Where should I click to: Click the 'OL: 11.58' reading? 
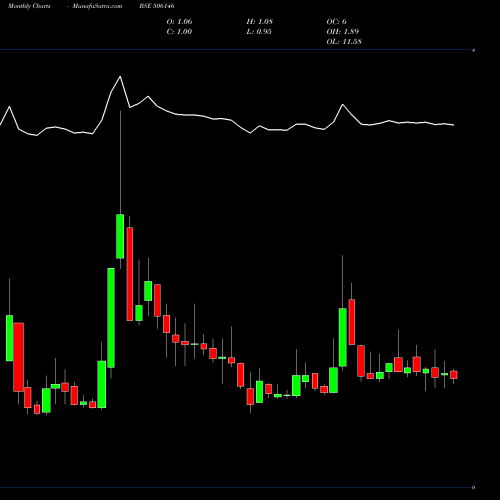pos(344,42)
